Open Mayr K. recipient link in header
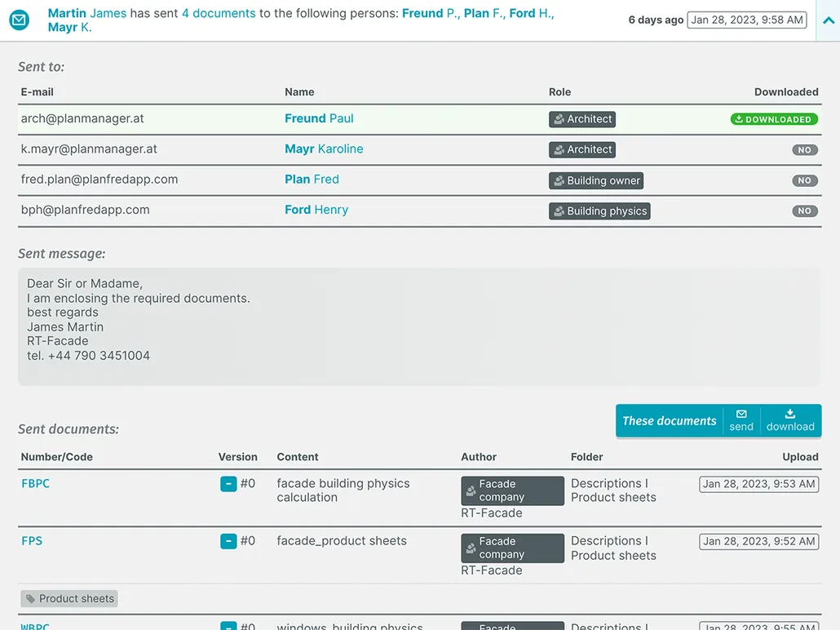This screenshot has width=840, height=630. click(69, 27)
